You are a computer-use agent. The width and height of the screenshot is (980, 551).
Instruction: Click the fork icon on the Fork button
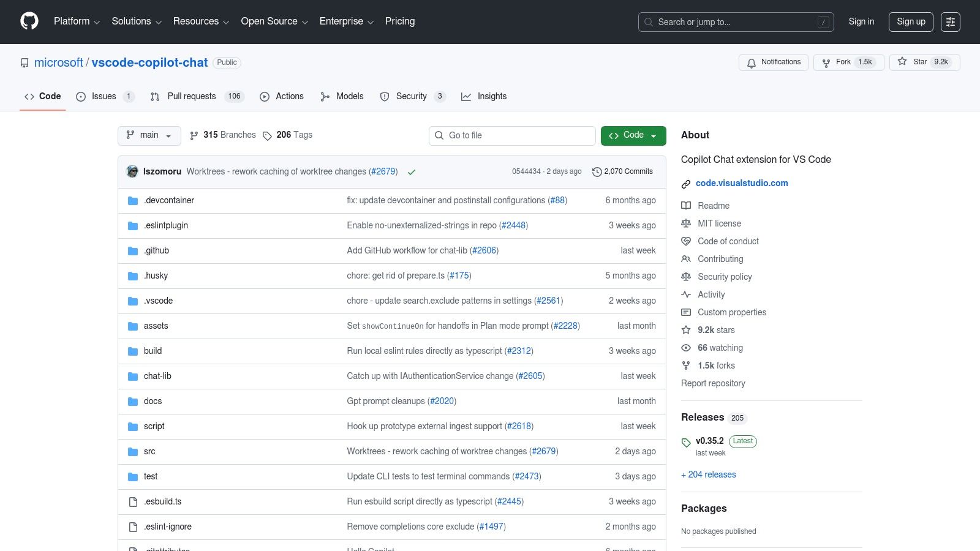(827, 62)
